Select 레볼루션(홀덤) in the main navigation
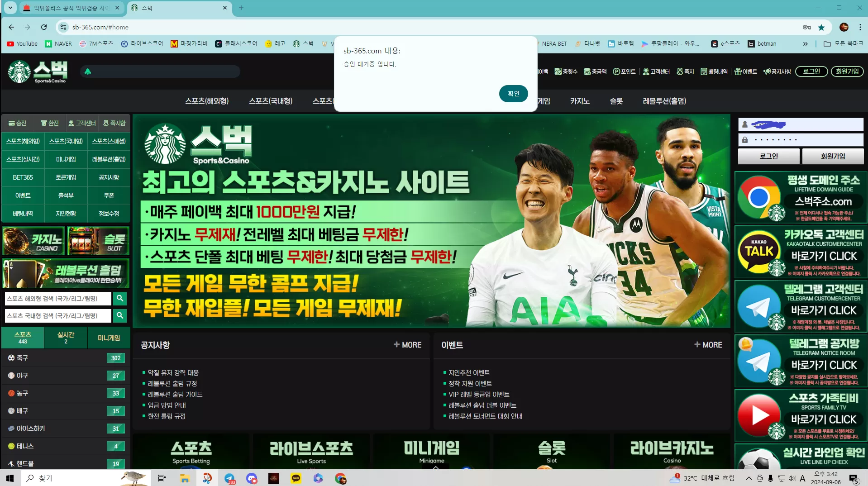The height and width of the screenshot is (486, 868). pos(664,101)
